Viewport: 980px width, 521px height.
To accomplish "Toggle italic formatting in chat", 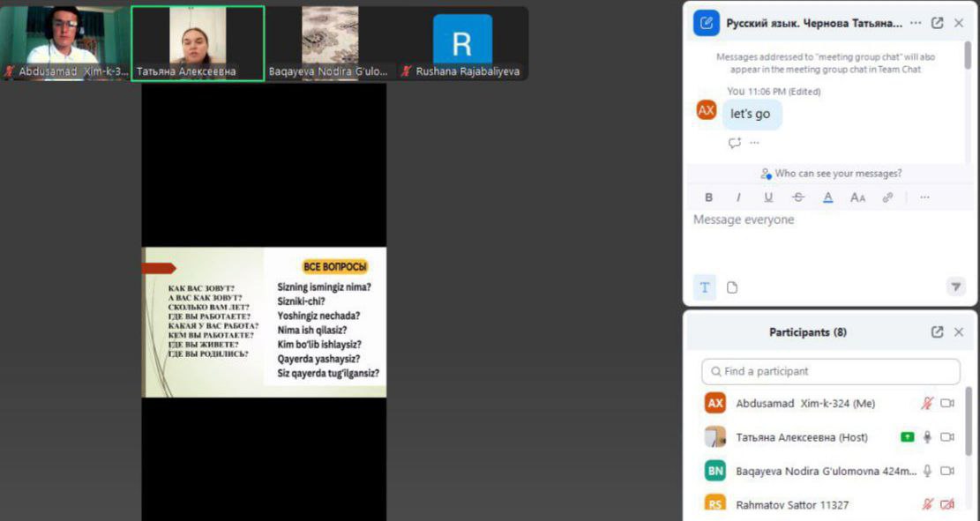I will (x=738, y=197).
